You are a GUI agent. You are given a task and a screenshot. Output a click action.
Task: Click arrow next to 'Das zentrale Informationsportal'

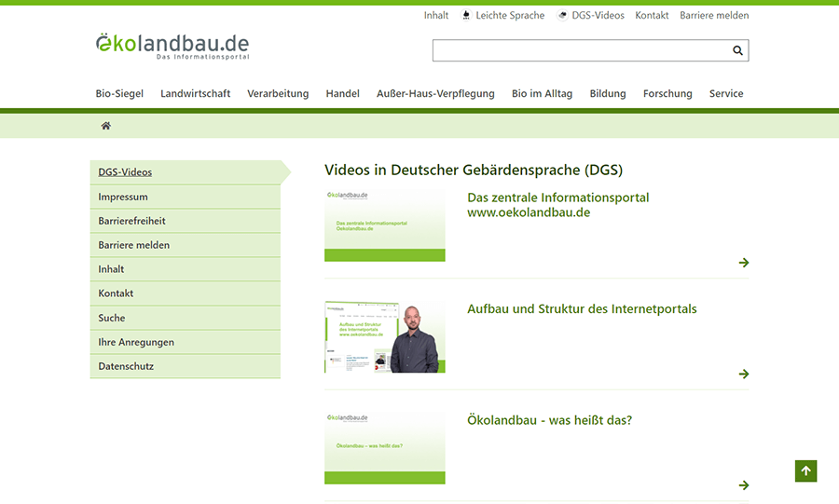[x=743, y=263]
